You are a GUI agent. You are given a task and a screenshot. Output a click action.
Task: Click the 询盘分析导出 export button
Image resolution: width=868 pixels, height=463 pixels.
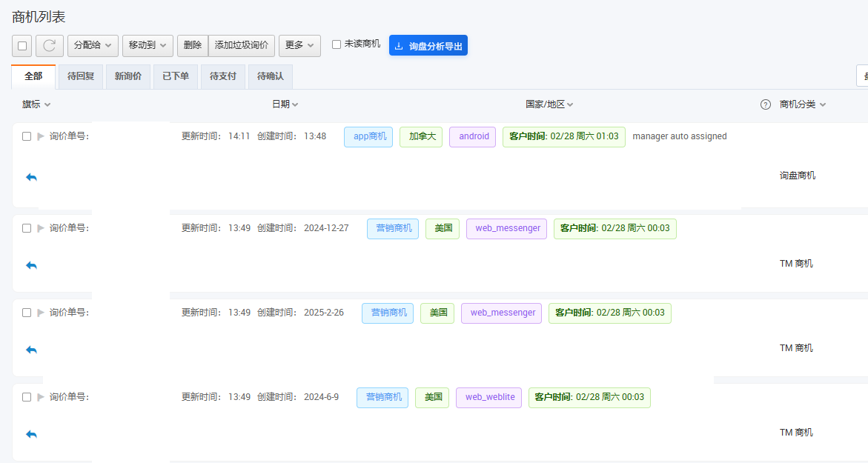click(x=428, y=46)
